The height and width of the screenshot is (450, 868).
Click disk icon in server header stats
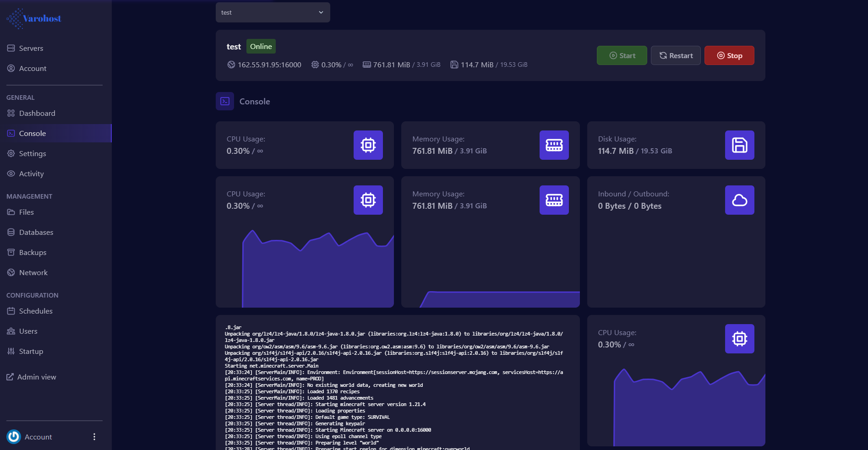[x=454, y=65]
